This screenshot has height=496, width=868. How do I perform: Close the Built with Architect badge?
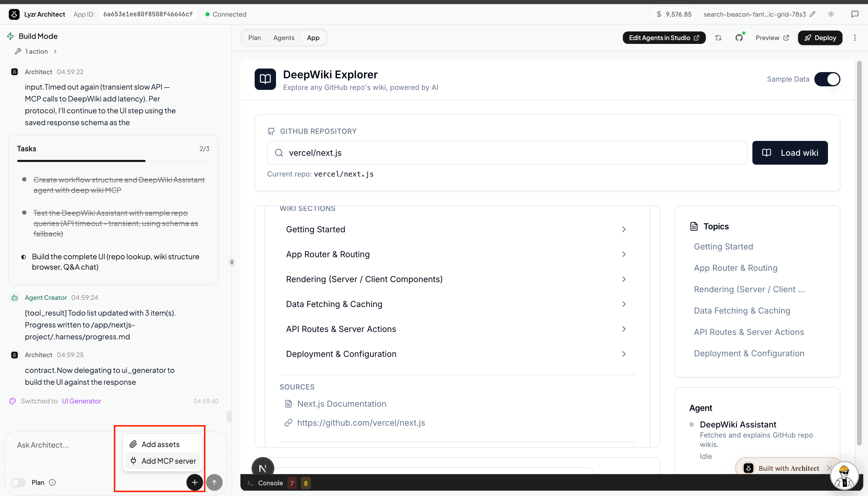pyautogui.click(x=829, y=468)
